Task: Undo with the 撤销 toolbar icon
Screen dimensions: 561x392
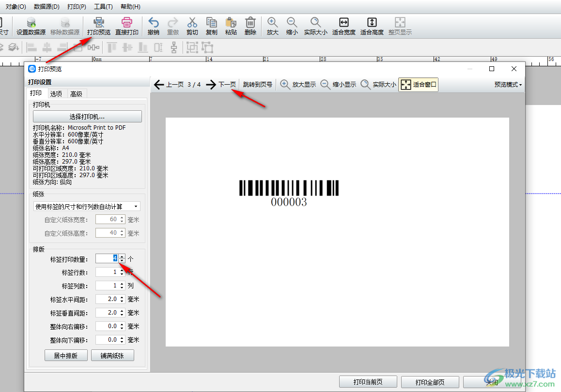Action: point(154,26)
